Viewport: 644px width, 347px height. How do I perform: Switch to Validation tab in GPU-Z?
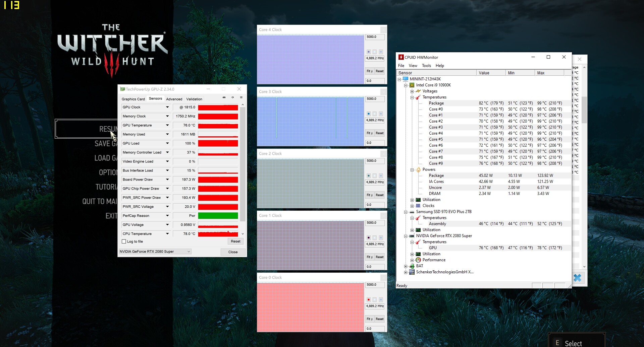coord(194,99)
